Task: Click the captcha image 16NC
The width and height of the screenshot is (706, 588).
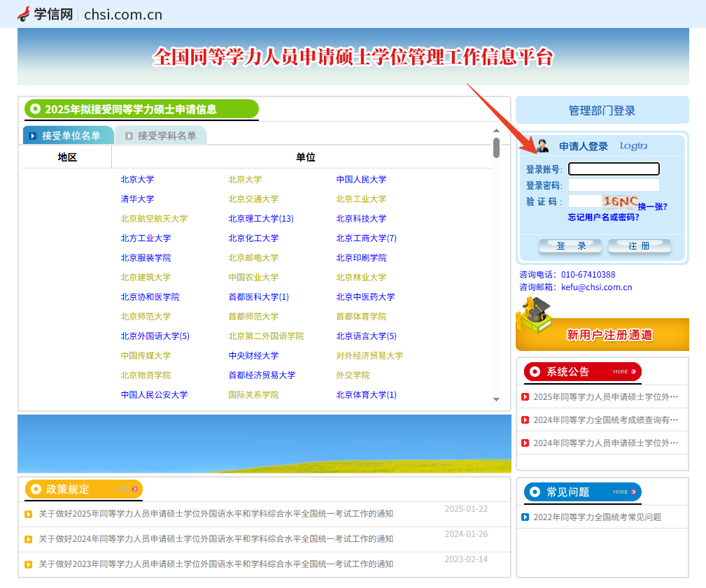Action: click(620, 201)
